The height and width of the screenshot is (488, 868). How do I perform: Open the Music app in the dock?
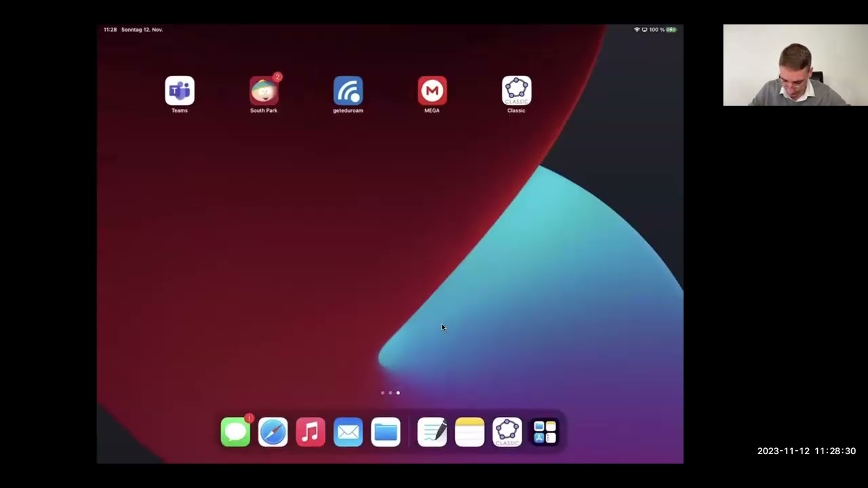[311, 432]
